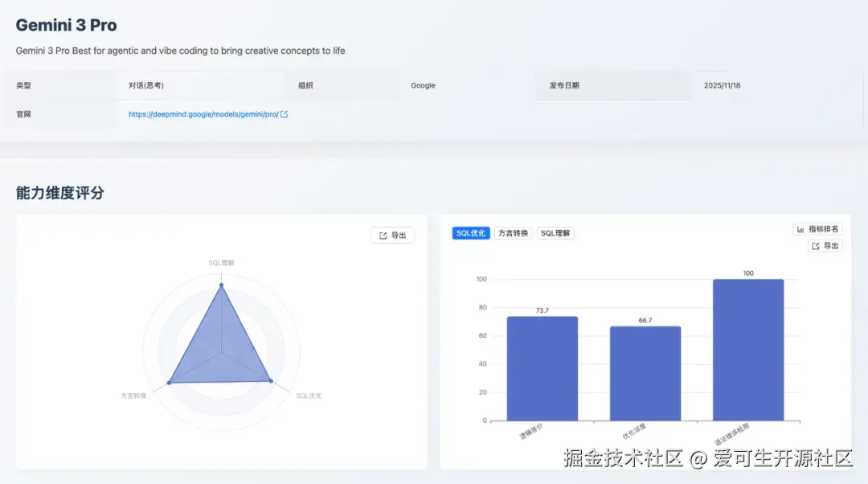The width and height of the screenshot is (868, 484).
Task: Click the Gemini 3 Pro title
Action: tap(66, 25)
